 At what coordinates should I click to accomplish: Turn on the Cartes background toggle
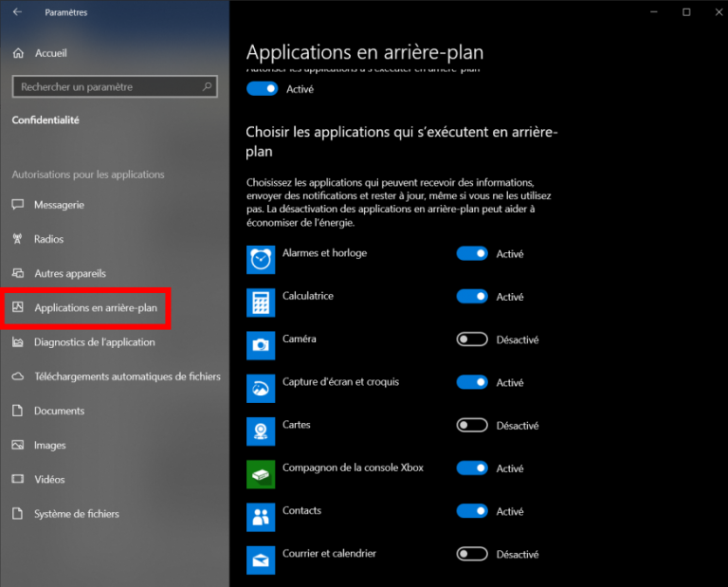(472, 426)
